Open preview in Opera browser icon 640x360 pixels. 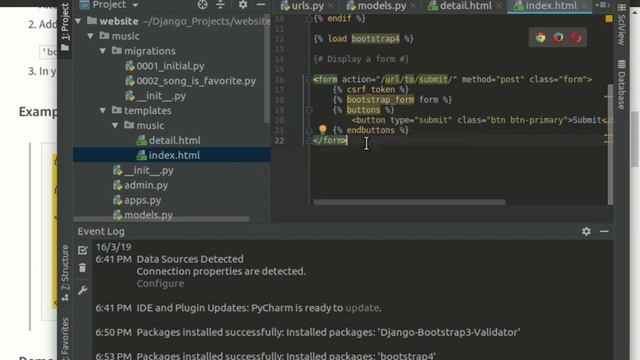pos(576,38)
